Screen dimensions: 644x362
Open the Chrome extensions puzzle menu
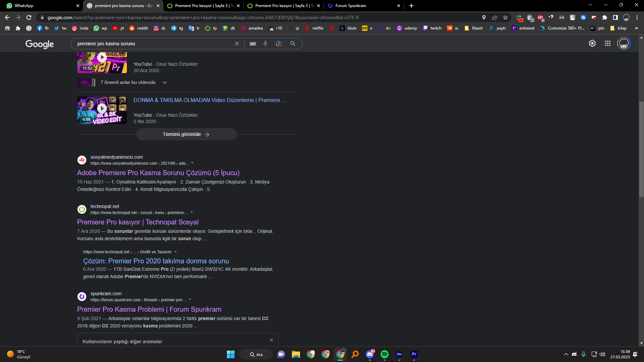click(x=605, y=17)
